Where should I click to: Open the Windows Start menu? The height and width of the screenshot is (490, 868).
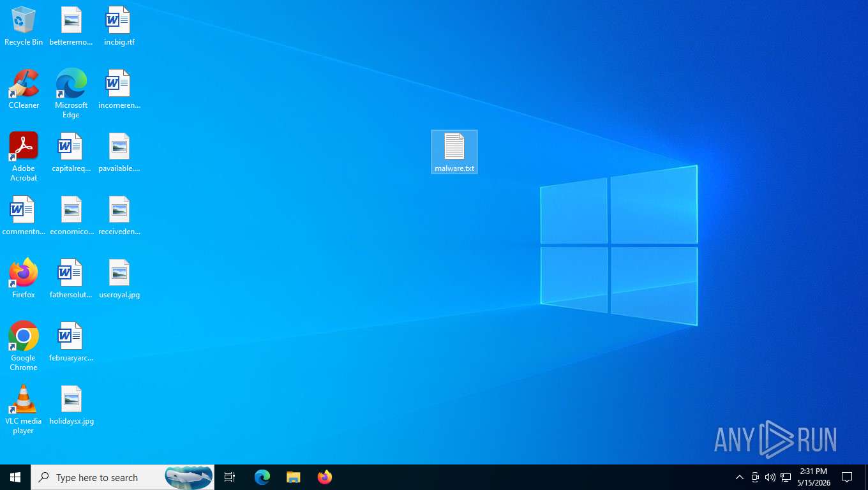(x=15, y=477)
